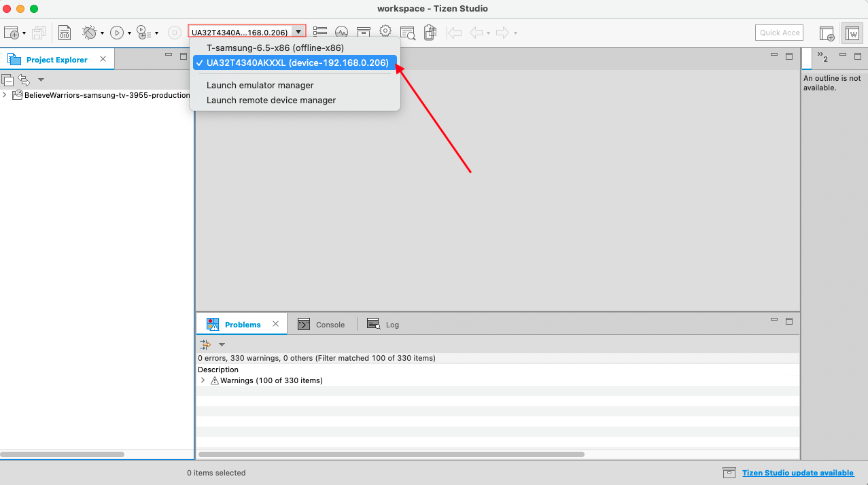The image size is (868, 485).
Task: Click the Run play icon
Action: (x=117, y=32)
